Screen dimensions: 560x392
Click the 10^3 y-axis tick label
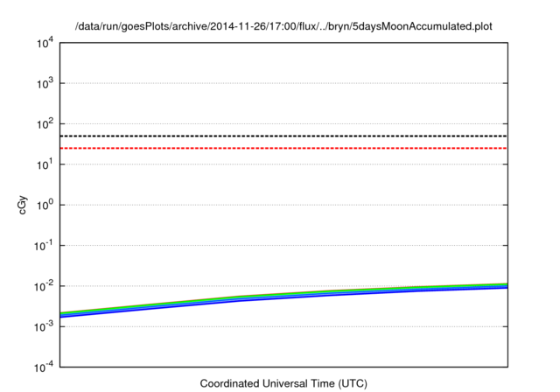[x=45, y=84]
